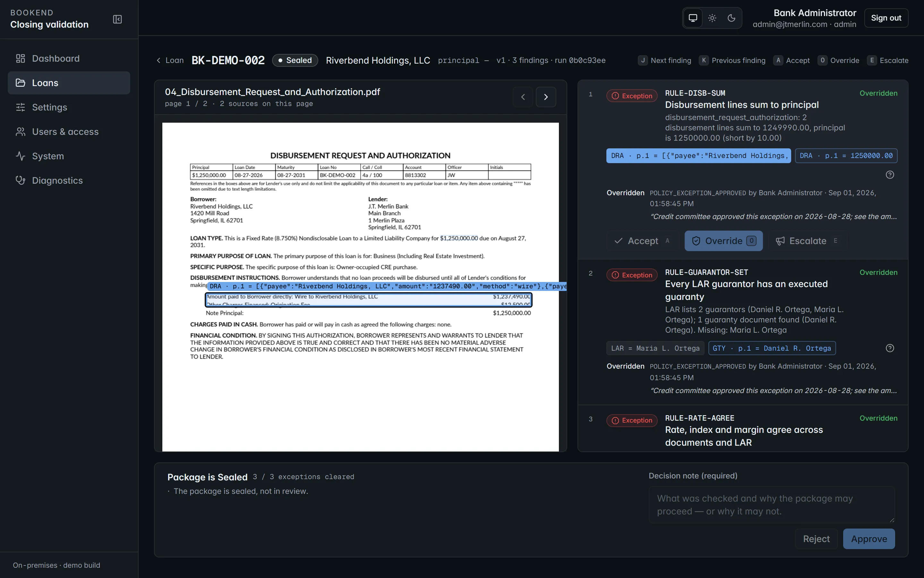Viewport: 924px width, 578px height.
Task: Select the LAR = Maria L. Ortega chip
Action: (x=655, y=348)
